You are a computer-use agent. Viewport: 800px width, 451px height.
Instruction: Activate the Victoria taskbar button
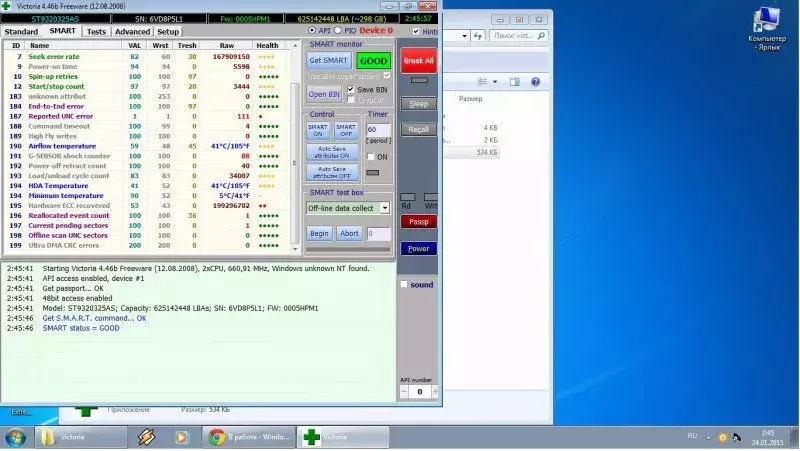(343, 437)
